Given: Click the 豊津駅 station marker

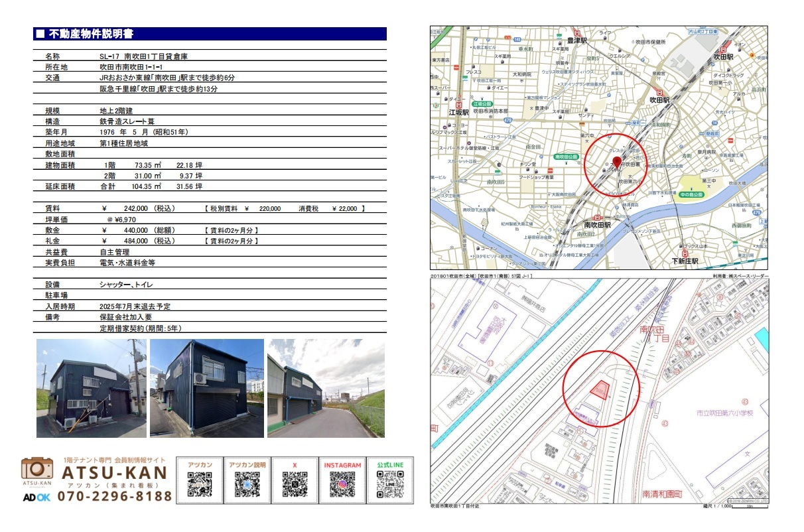Looking at the screenshot, I should 578,33.
